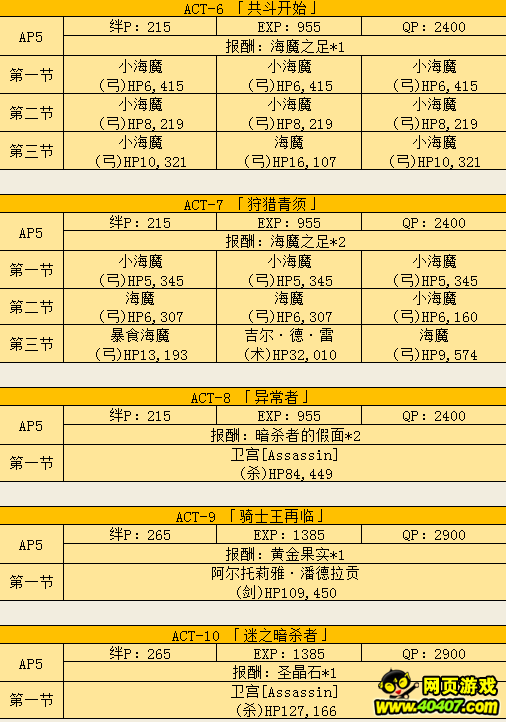Click the 第一节 label in ACT-8
This screenshot has height=722, width=506.
(x=31, y=463)
